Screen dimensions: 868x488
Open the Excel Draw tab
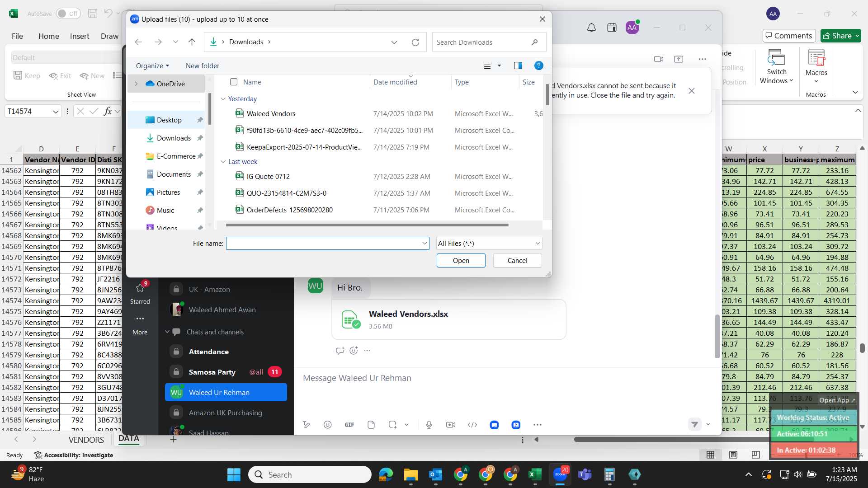[x=109, y=36]
